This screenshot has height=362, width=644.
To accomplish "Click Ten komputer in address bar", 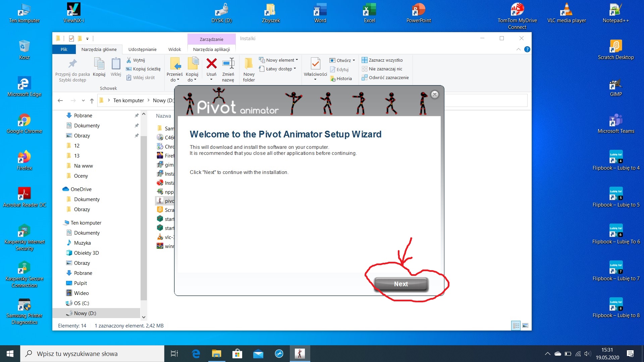I will [128, 100].
